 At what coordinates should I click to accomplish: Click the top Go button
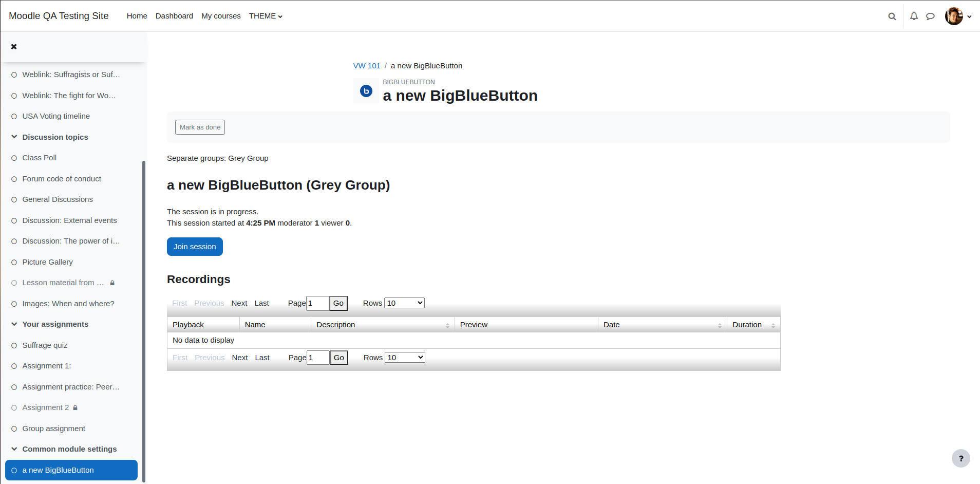pos(338,303)
